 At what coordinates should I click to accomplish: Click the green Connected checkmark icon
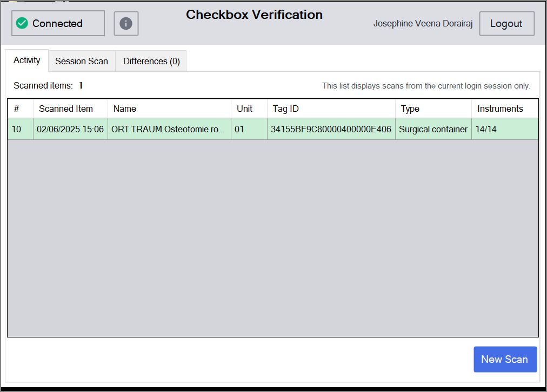(x=22, y=23)
